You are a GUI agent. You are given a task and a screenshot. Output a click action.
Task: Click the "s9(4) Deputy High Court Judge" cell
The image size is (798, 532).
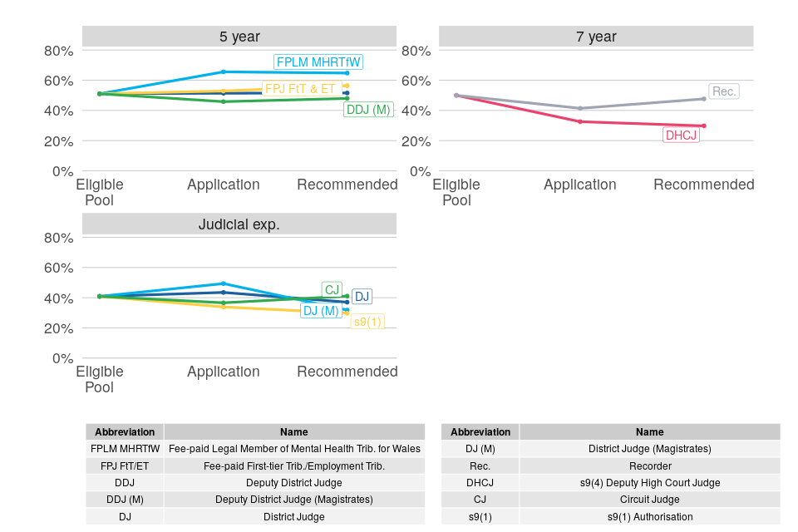[650, 483]
